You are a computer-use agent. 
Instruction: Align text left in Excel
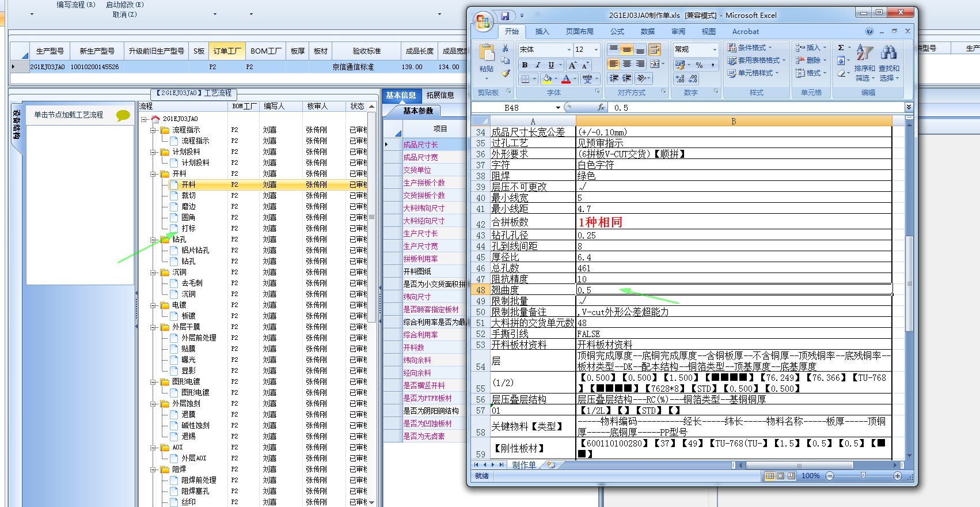click(x=614, y=64)
